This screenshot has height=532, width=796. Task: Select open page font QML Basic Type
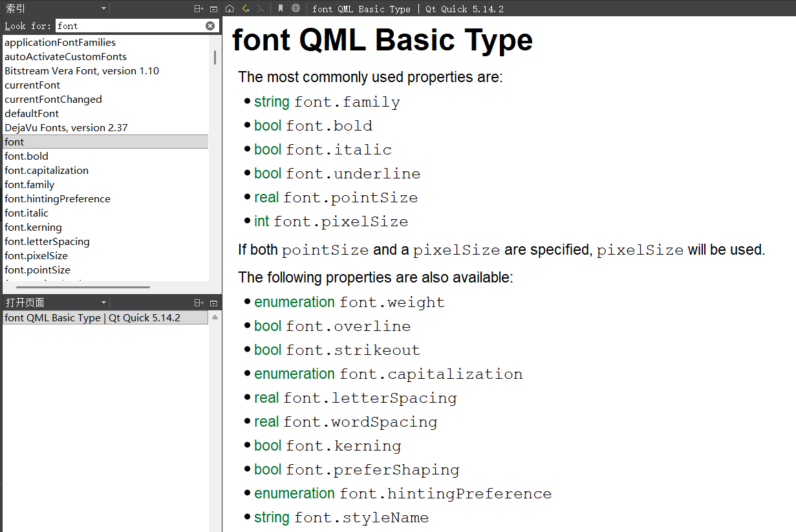click(105, 317)
